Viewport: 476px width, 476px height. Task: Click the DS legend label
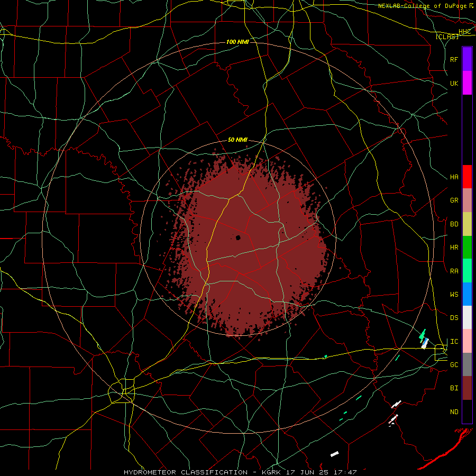pos(454,318)
